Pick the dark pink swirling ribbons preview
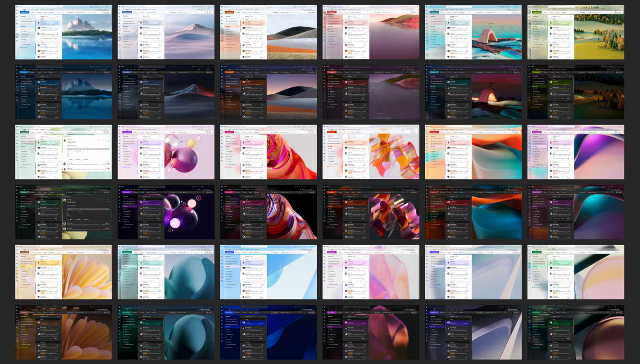The image size is (640, 364). tap(269, 212)
